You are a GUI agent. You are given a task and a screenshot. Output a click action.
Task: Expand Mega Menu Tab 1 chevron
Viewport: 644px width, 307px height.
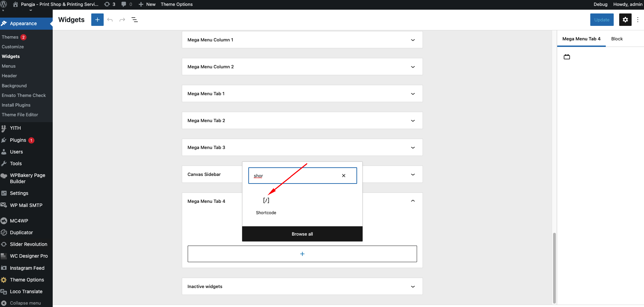(x=413, y=94)
